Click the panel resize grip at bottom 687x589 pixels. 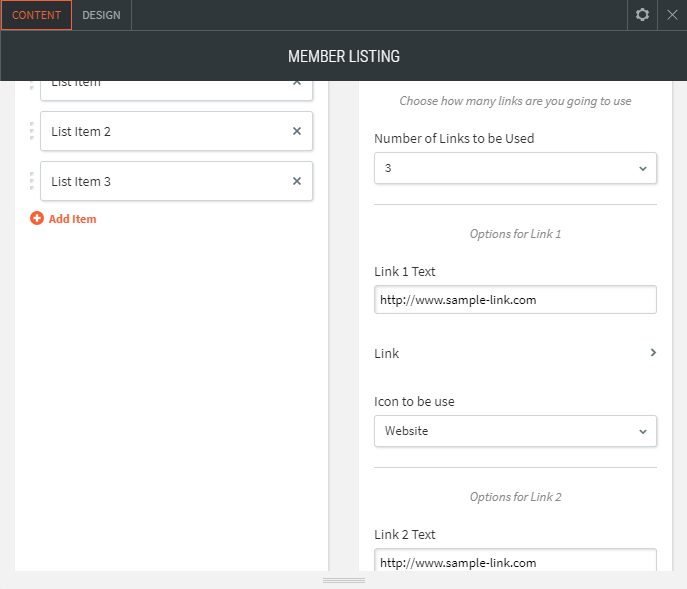point(343,581)
